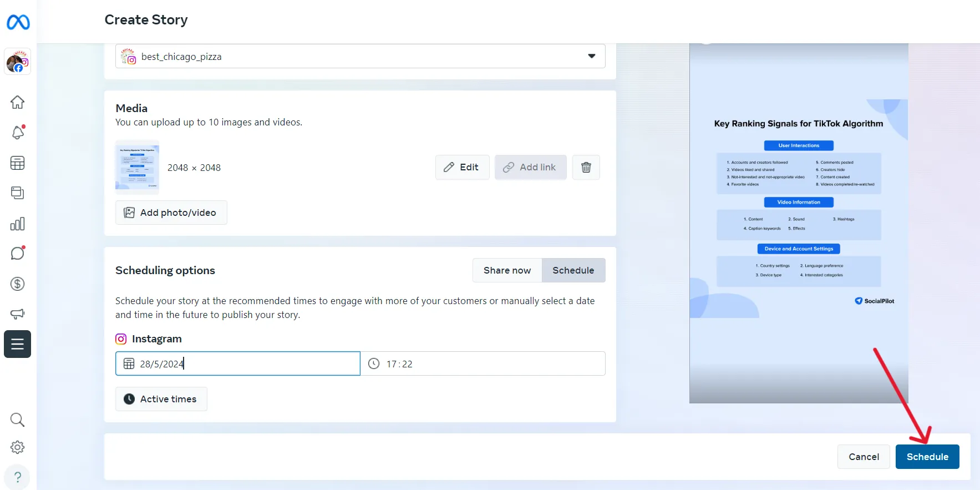Click the Meta logo at top left
The width and height of the screenshot is (980, 490).
(18, 22)
